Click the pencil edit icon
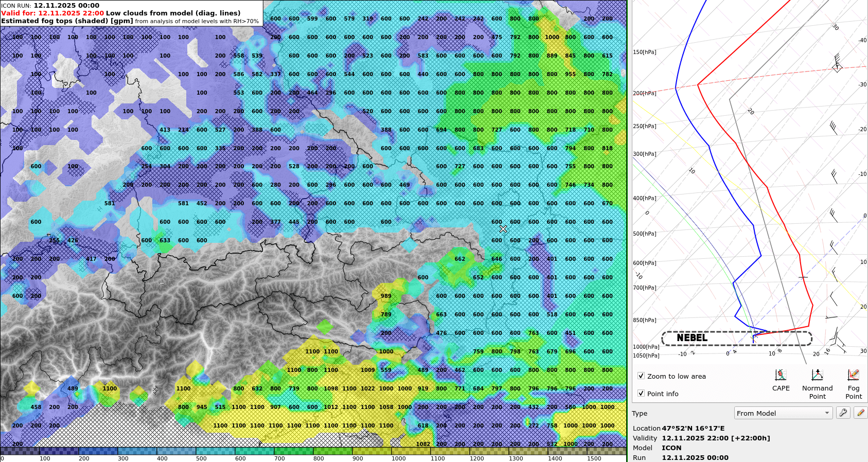Image resolution: width=868 pixels, height=462 pixels. (x=860, y=413)
